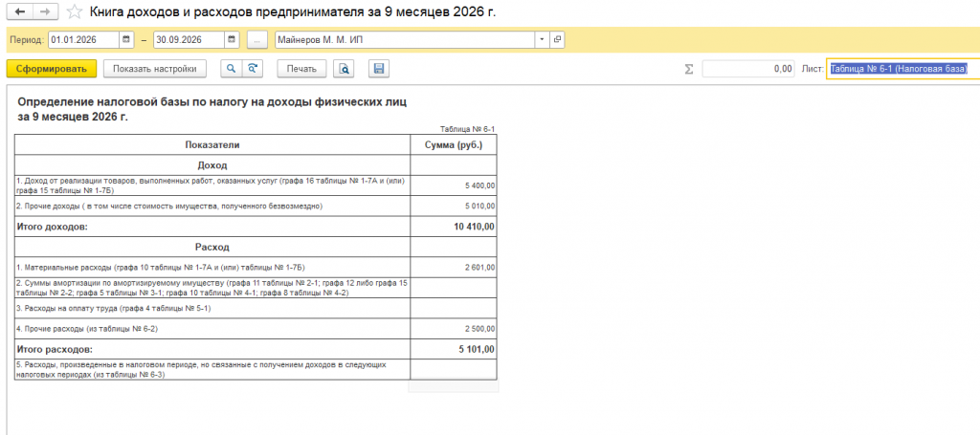980x435 pixels.
Task: Select total income value 10 410,00
Action: coord(455,227)
